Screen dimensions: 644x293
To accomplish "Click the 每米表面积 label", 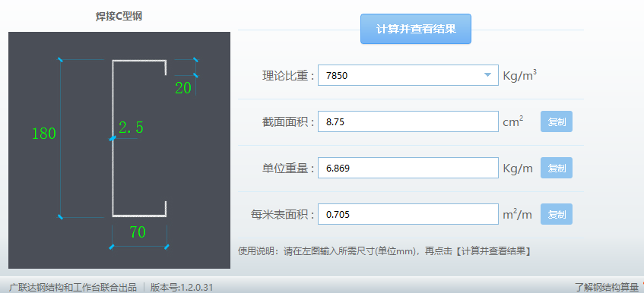I will [283, 215].
